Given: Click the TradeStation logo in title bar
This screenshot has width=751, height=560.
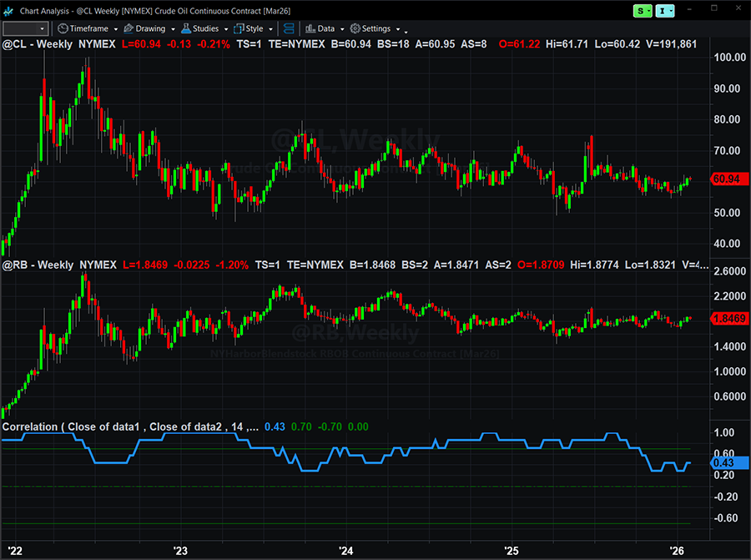Looking at the screenshot, I should coord(8,10).
